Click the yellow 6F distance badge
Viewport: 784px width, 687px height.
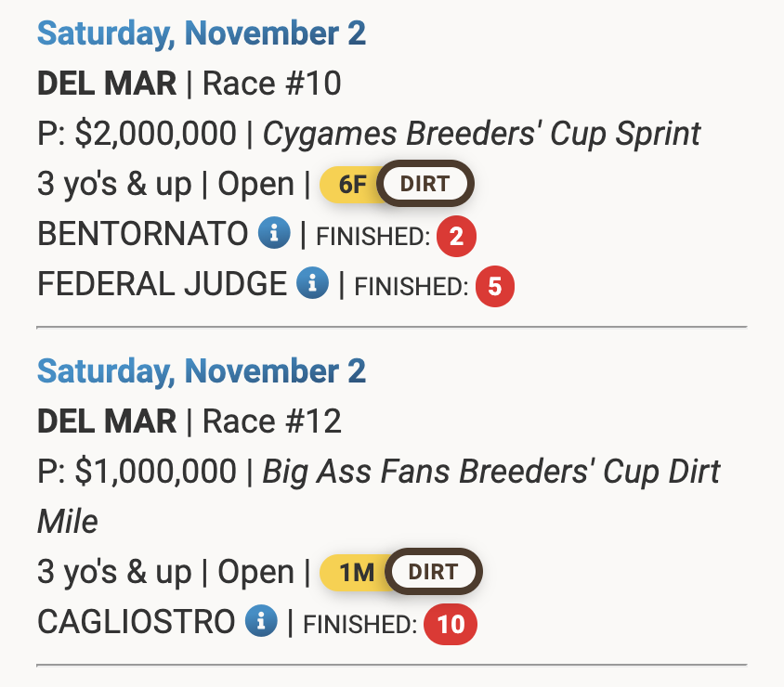(352, 185)
